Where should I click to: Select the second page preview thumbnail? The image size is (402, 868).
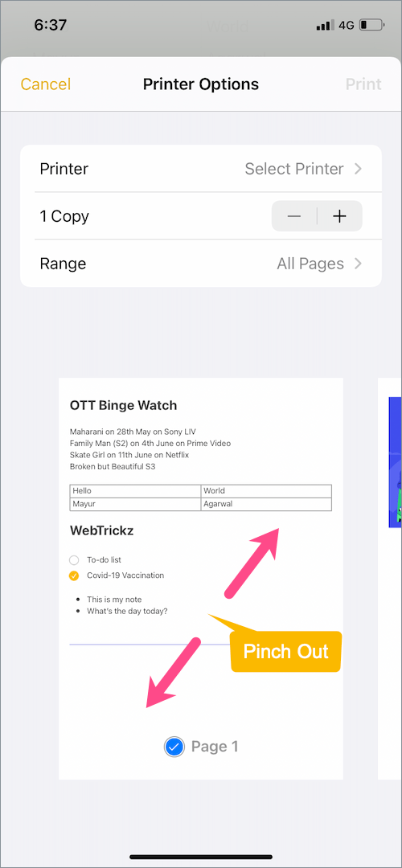390,579
